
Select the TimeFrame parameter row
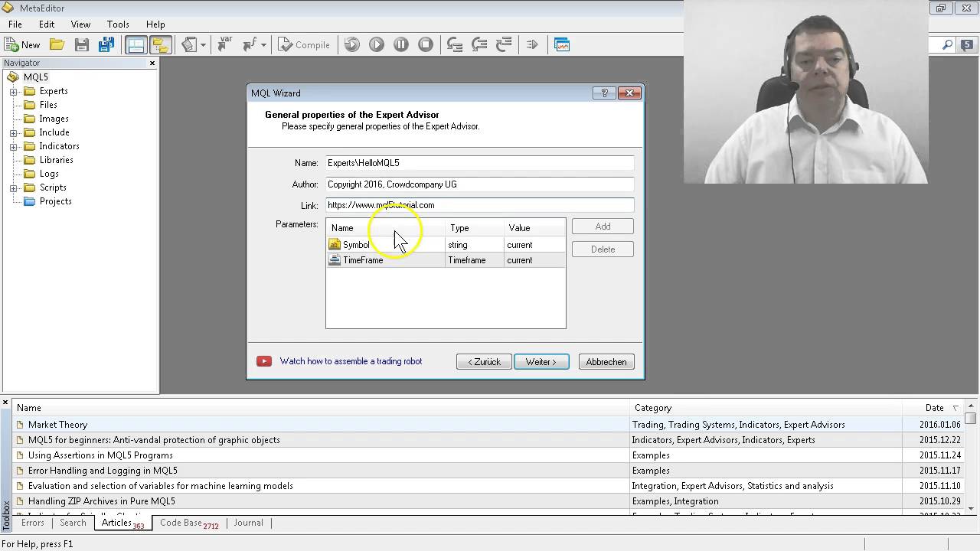446,260
